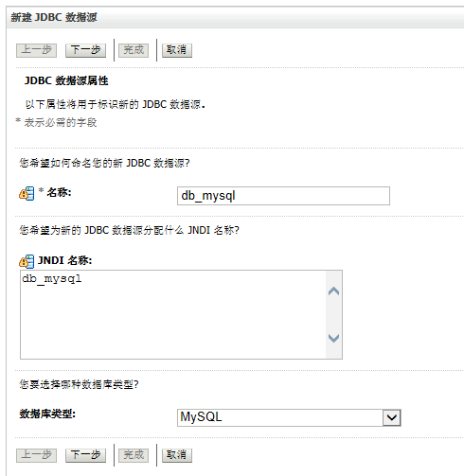Click inside the JNDI 名称 text area
Viewport: 464px width, 476px height.
point(173,314)
